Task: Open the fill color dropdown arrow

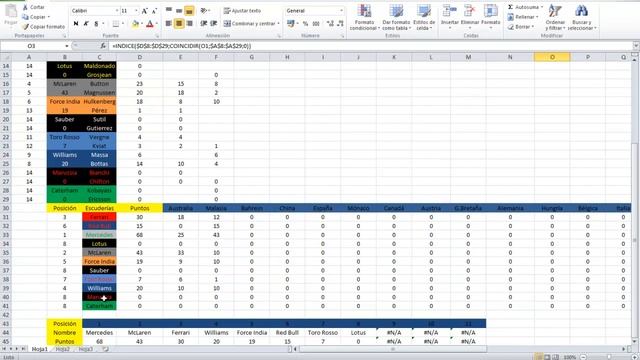Action: pyautogui.click(x=142, y=24)
